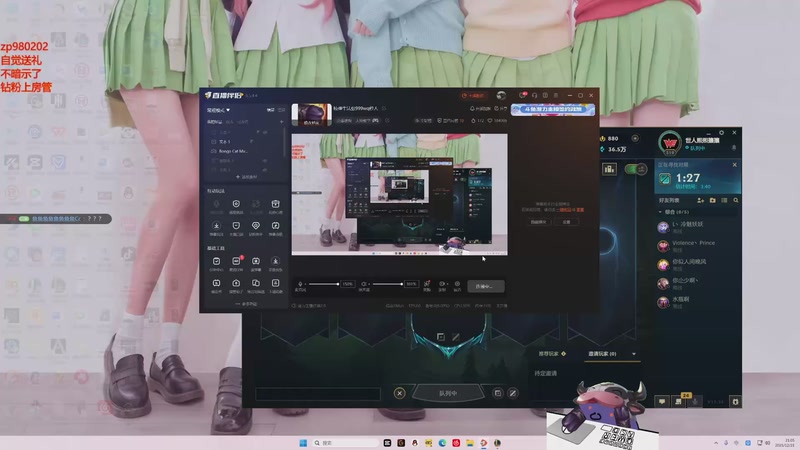Select friend L丶冷魅妖妖

coord(697,227)
